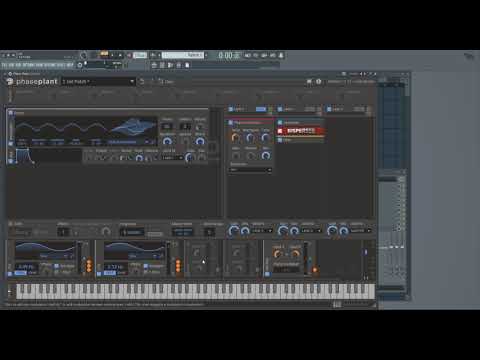This screenshot has height=360, width=480.
Task: Open the FL Studio piano roll icon
Action: 162,65
